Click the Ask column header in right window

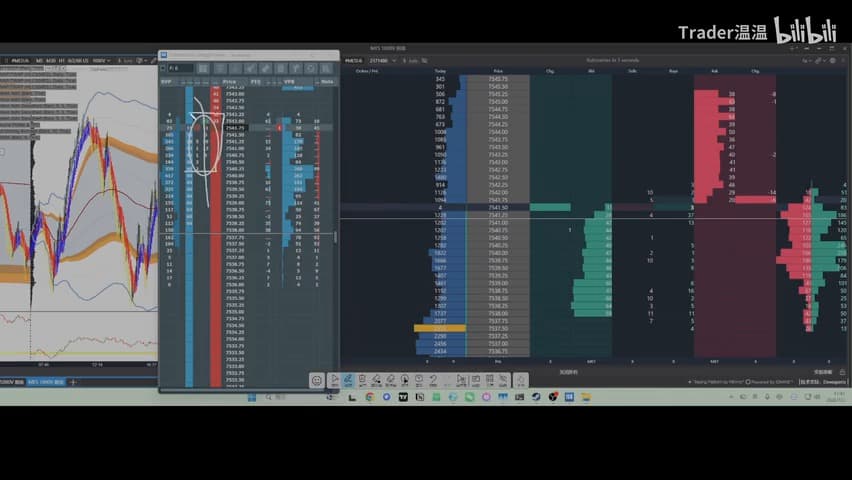[714, 71]
